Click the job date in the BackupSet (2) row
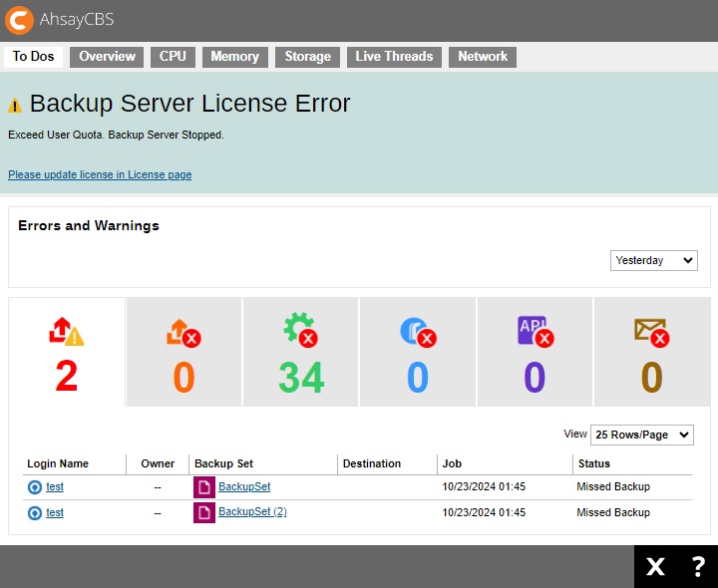 click(x=484, y=512)
